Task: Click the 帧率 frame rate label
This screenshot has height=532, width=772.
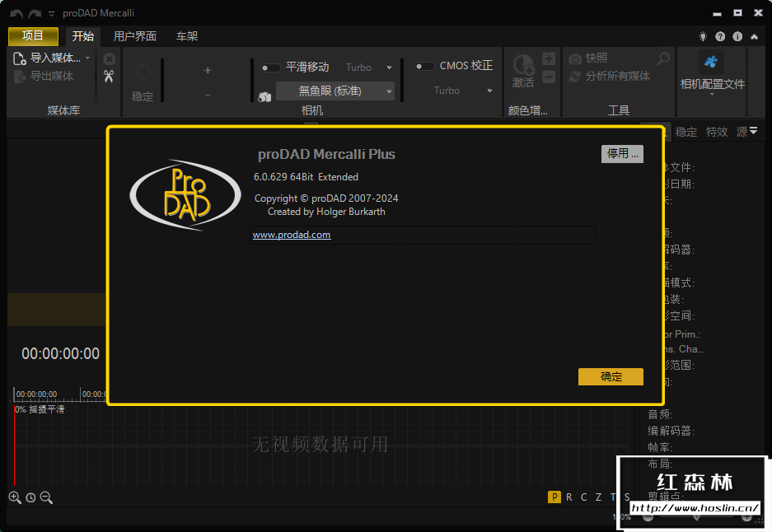Action: tap(660, 447)
